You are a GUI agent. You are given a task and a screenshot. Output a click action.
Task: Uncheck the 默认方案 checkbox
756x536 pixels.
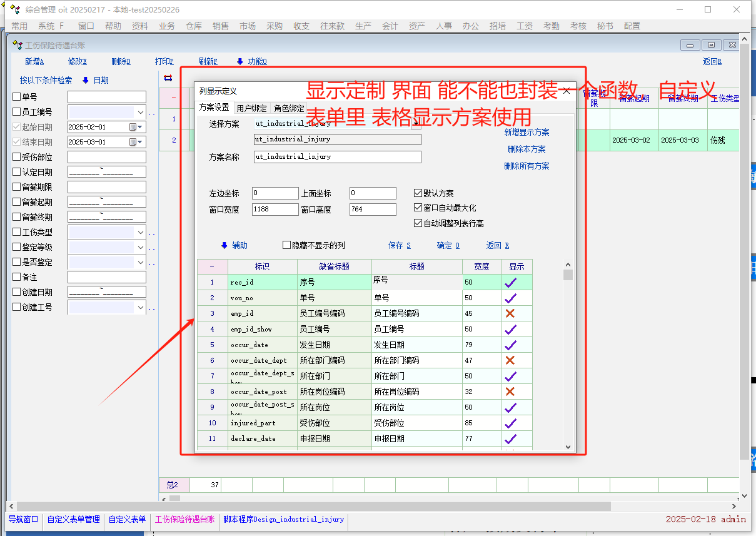click(418, 193)
